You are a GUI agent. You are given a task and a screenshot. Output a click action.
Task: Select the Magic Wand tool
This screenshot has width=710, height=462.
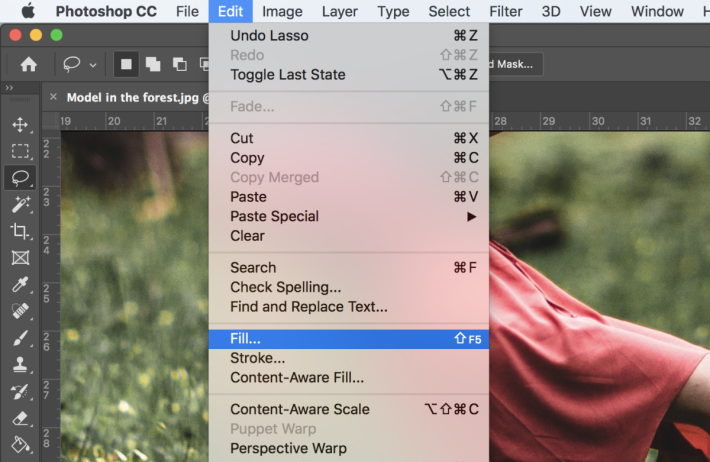(x=20, y=204)
